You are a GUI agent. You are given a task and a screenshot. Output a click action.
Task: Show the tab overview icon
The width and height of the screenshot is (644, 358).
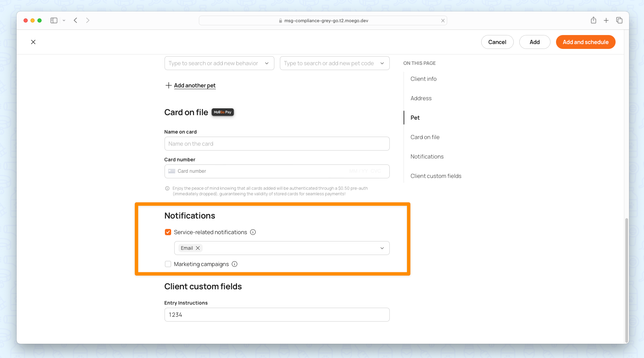(619, 20)
